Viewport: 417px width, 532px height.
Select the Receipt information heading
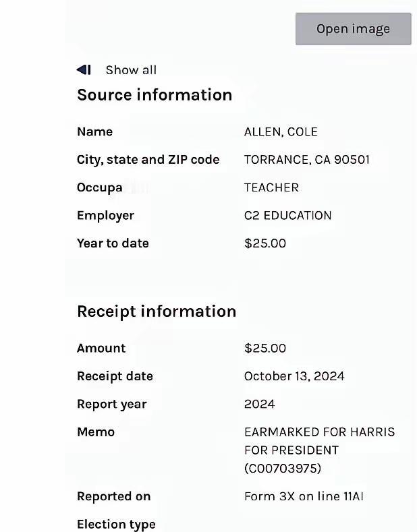(x=157, y=312)
